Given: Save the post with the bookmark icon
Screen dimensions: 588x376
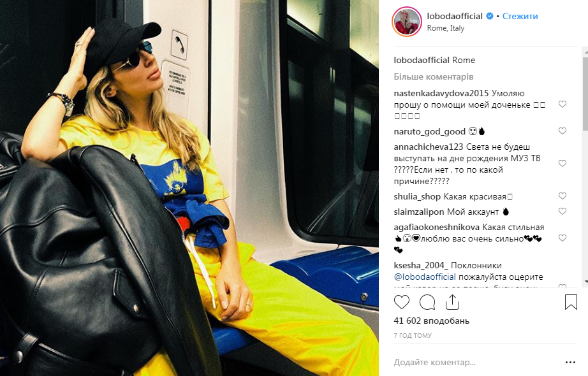Looking at the screenshot, I should pyautogui.click(x=571, y=302).
